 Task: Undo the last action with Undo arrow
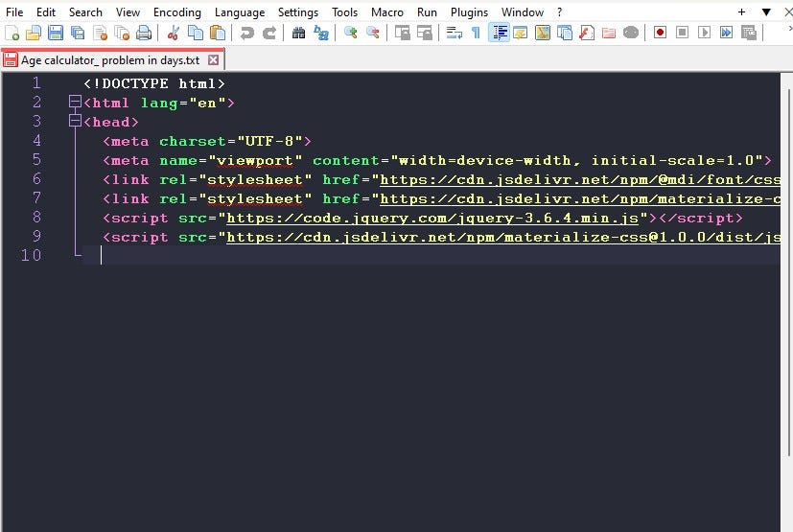pos(246,33)
